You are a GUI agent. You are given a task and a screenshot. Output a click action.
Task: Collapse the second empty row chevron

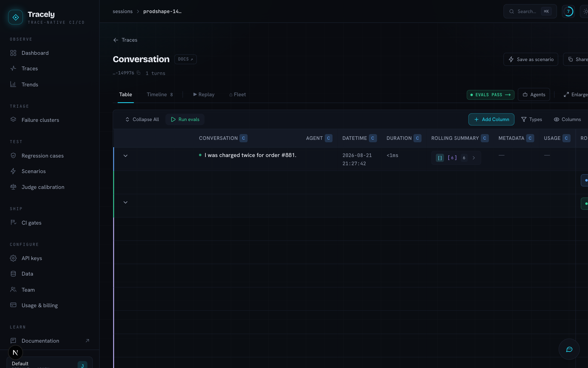[125, 202]
